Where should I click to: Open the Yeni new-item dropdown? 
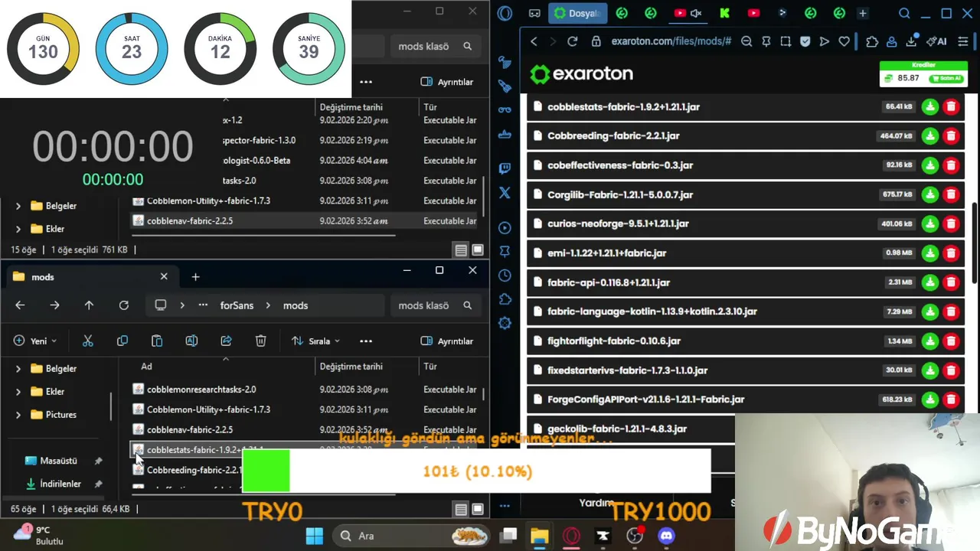35,341
